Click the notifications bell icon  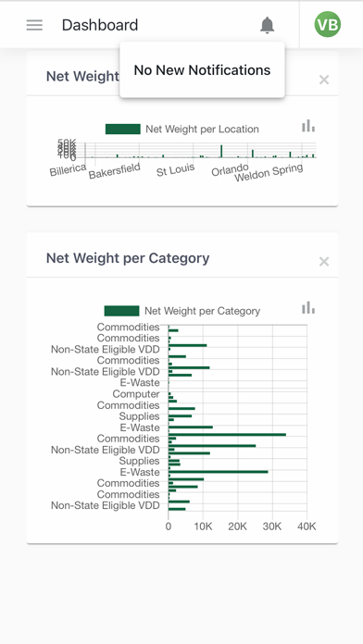(268, 25)
